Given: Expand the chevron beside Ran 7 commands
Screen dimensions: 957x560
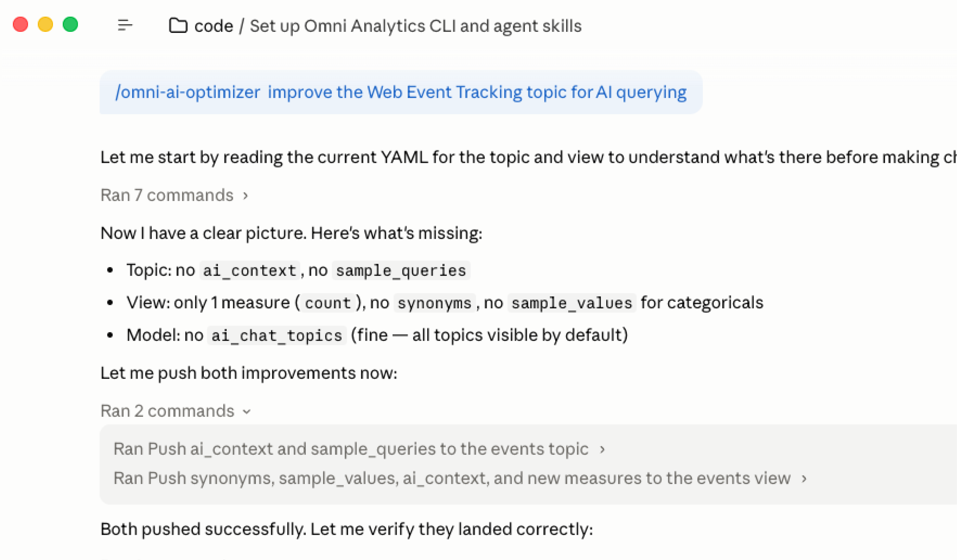Looking at the screenshot, I should click(x=246, y=195).
